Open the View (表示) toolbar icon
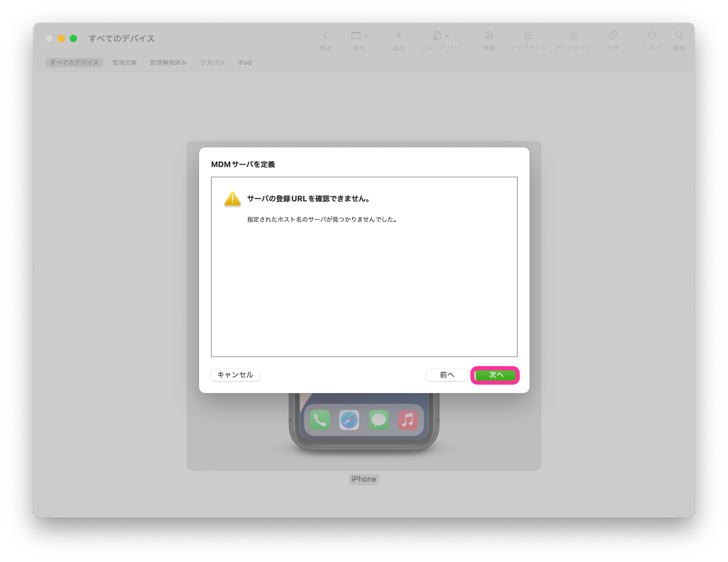The image size is (728, 562). coord(356,35)
